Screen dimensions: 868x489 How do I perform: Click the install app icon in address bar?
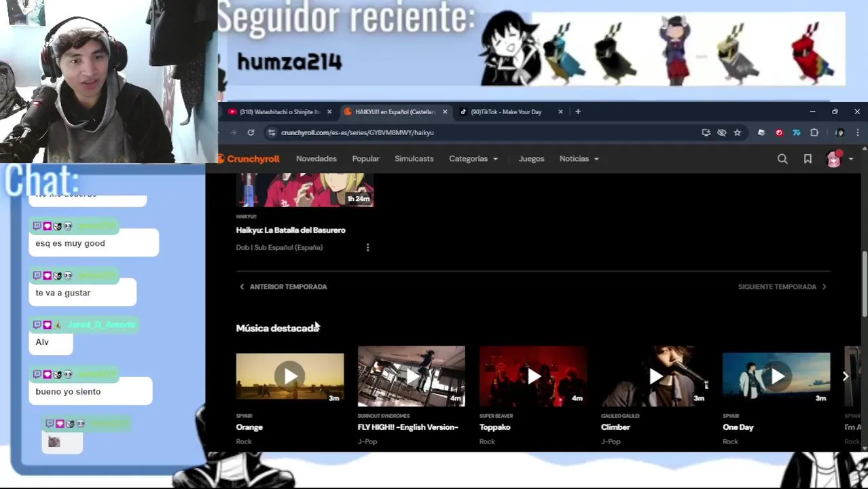click(x=706, y=132)
